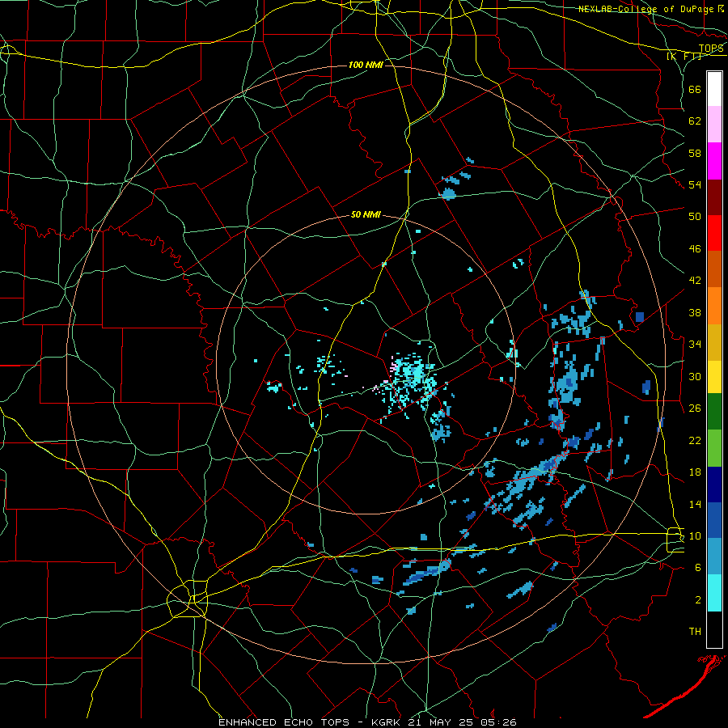728x728 pixels.
Task: Select the yellow legend swatch
Action: coord(714,377)
